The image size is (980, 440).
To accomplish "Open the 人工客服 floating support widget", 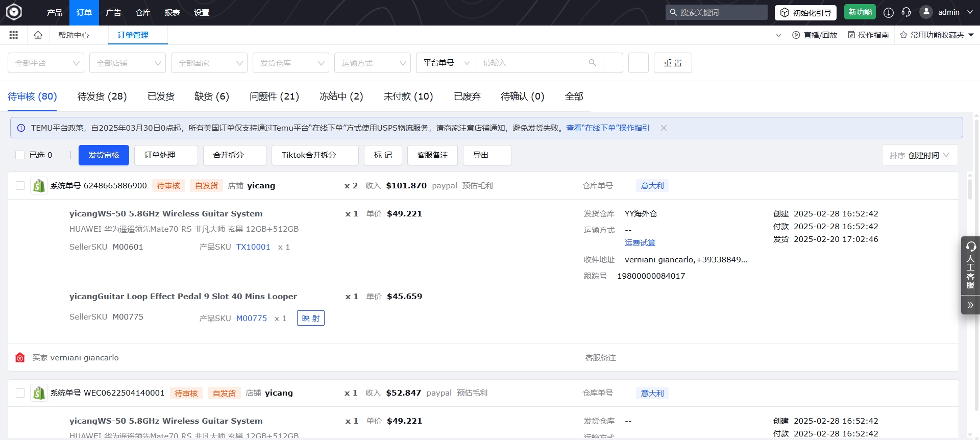I will (x=970, y=265).
